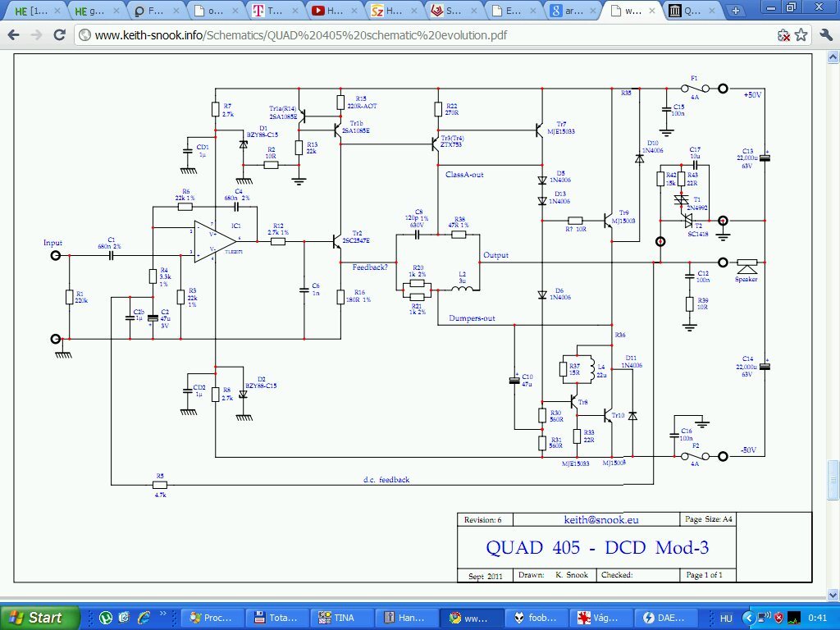Click the Input label on the schematic
Viewport: 840px width, 630px height.
(x=52, y=243)
